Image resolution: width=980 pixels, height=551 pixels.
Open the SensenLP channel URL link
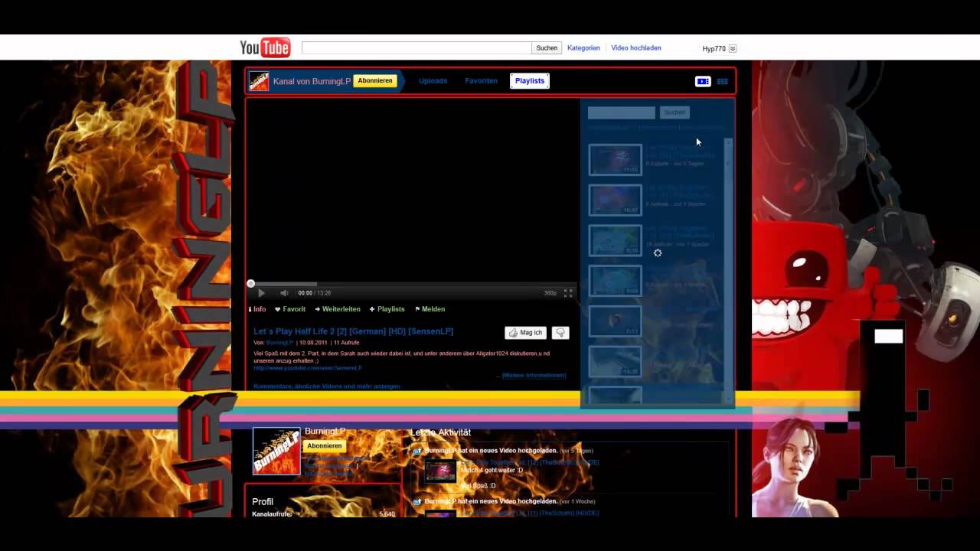307,368
